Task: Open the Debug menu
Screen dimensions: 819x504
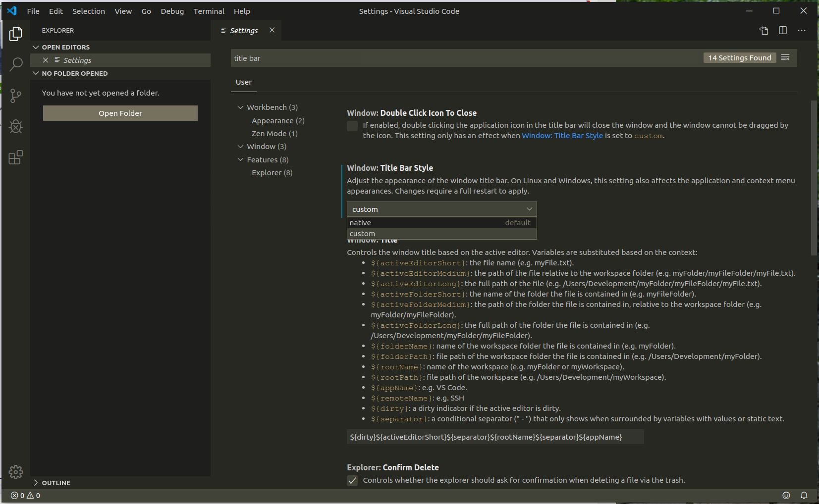Action: click(172, 11)
